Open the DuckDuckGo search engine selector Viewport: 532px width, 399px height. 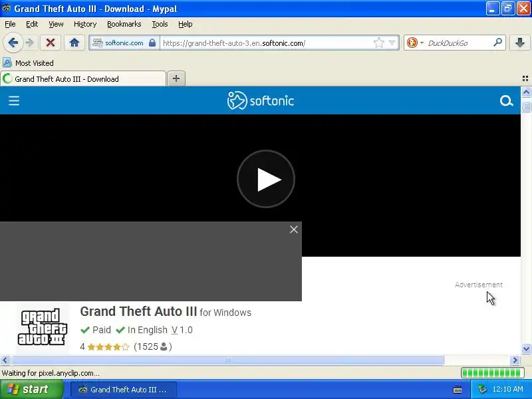coord(415,43)
